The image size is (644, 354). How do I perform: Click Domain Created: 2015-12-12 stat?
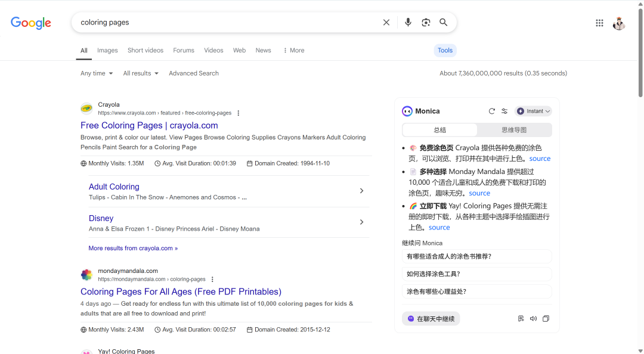click(289, 330)
